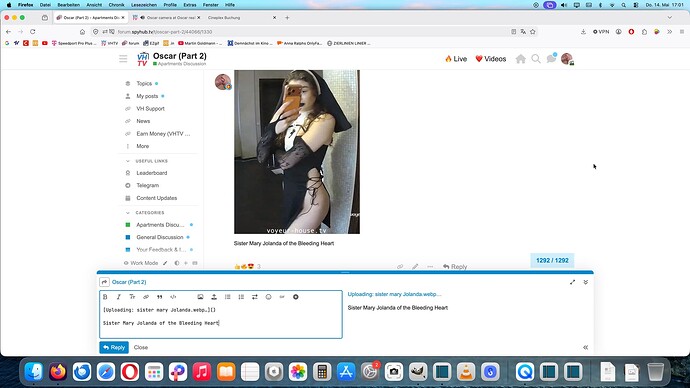This screenshot has width=690, height=388.
Task: Open the Chronik menu in menu bar
Action: pos(116,5)
